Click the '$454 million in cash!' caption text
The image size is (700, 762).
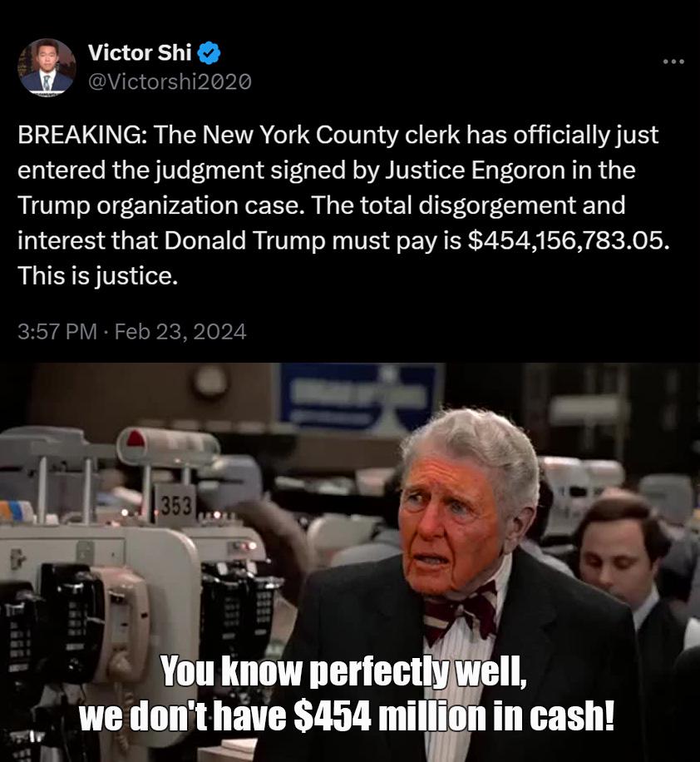[454, 716]
